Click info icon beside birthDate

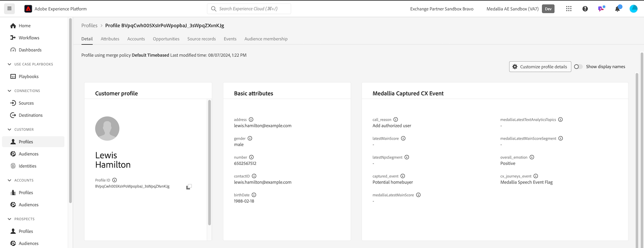point(254,195)
